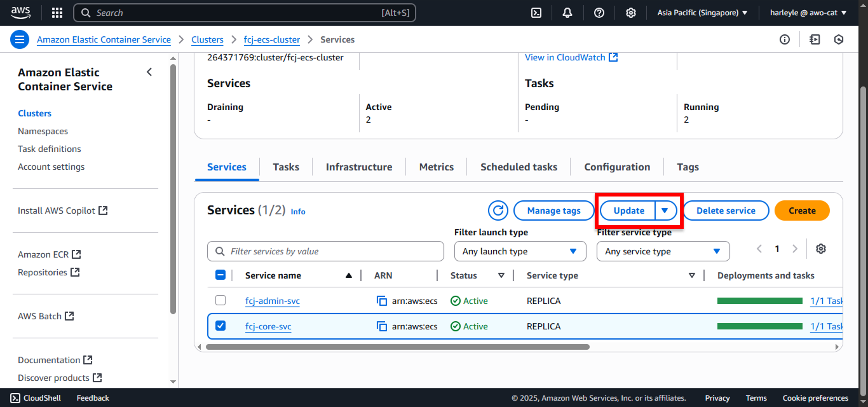Select the fcj-admin-svc checkbox
This screenshot has height=407, width=868.
coord(220,300)
